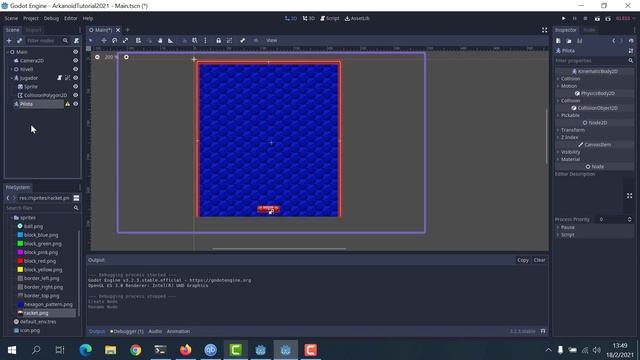Create a new resource in Inspector
The height and width of the screenshot is (360, 640).
click(x=558, y=41)
